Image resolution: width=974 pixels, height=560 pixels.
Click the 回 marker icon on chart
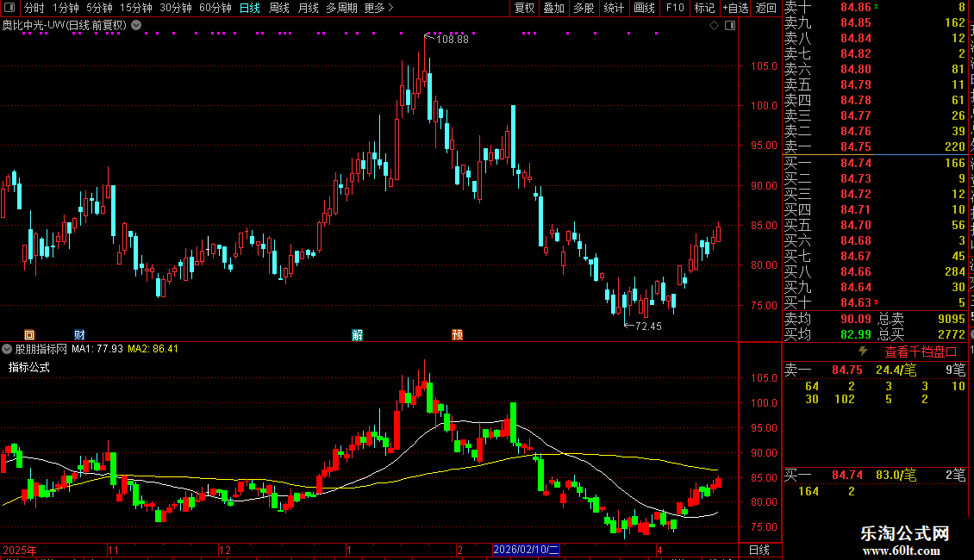29,334
